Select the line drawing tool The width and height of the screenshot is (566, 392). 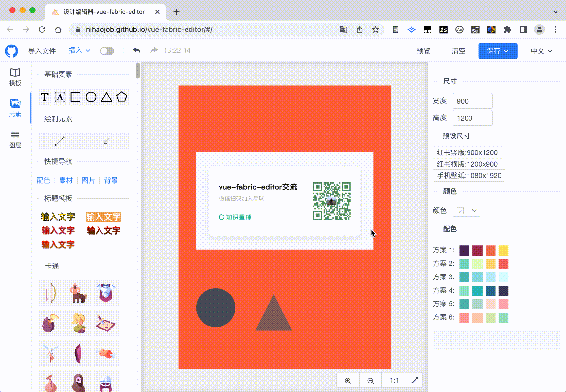pos(60,141)
